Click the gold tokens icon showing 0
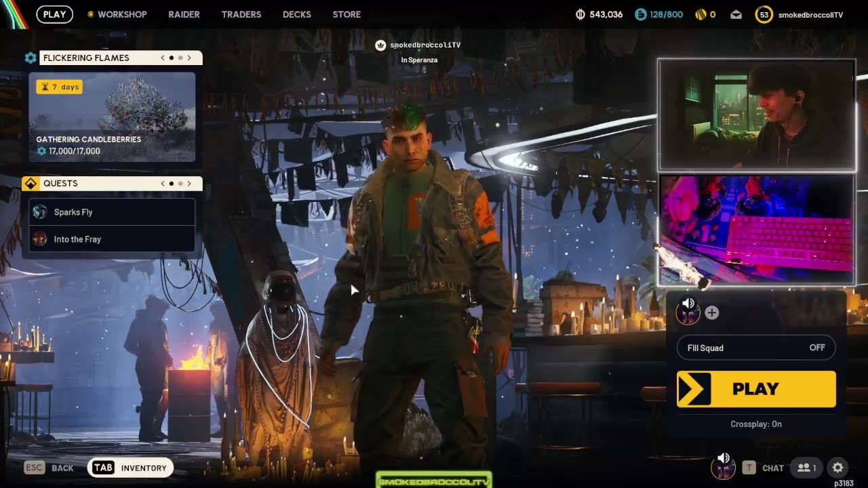This screenshot has height=488, width=868. (701, 14)
